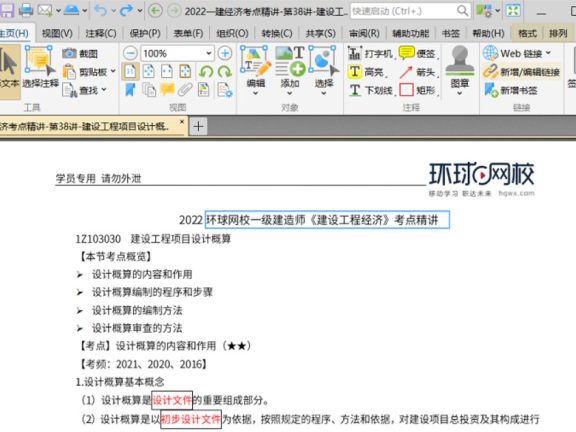Image resolution: width=576 pixels, height=432 pixels.
Task: Click the green back navigation arrow
Action: point(155,11)
